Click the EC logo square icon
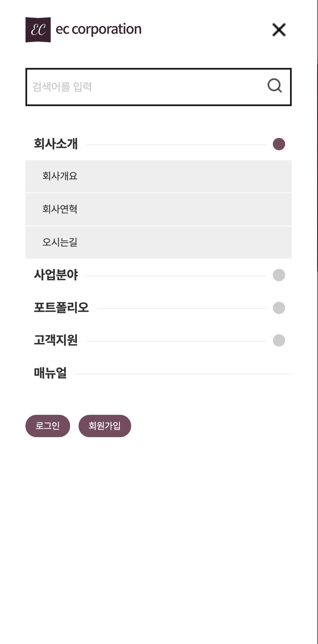This screenshot has height=644, width=318. pyautogui.click(x=38, y=30)
